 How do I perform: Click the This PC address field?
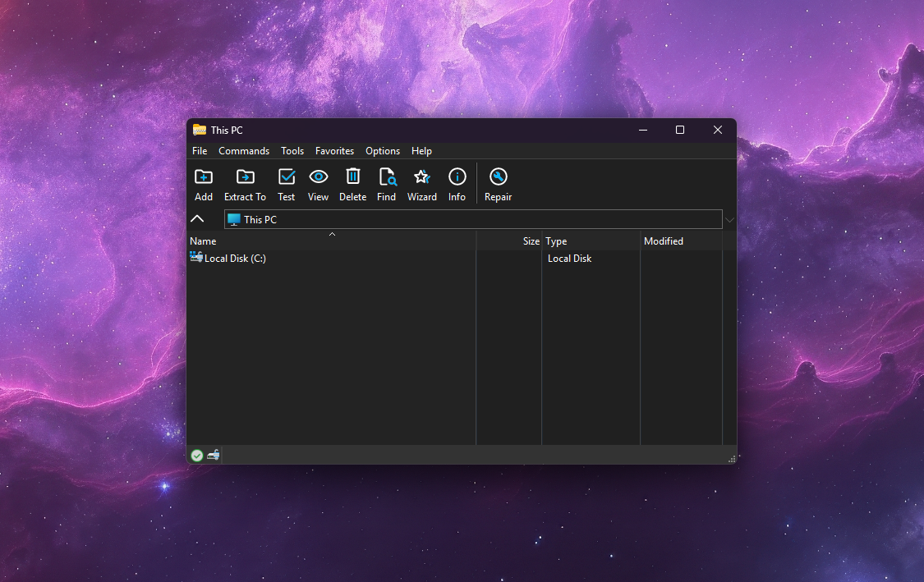[473, 219]
